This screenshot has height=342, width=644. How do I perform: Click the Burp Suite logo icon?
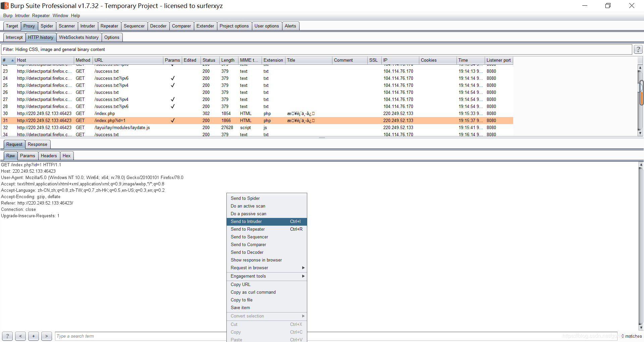tap(5, 6)
